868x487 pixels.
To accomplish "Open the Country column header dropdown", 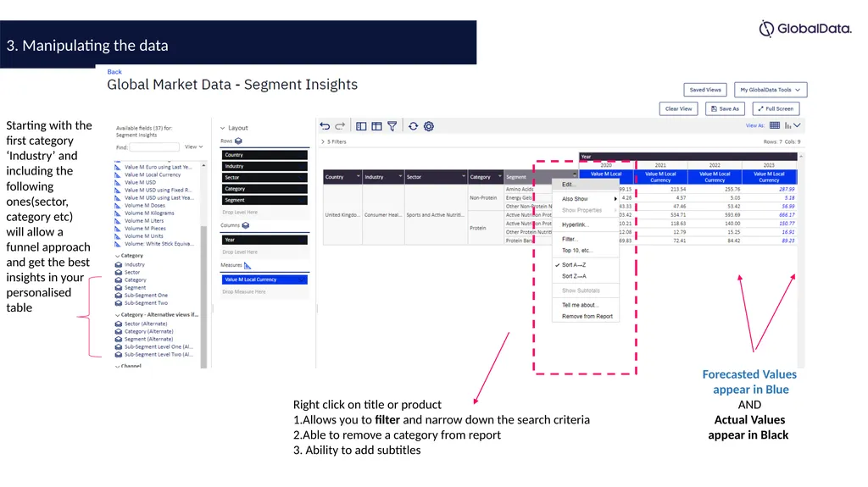I will (359, 176).
